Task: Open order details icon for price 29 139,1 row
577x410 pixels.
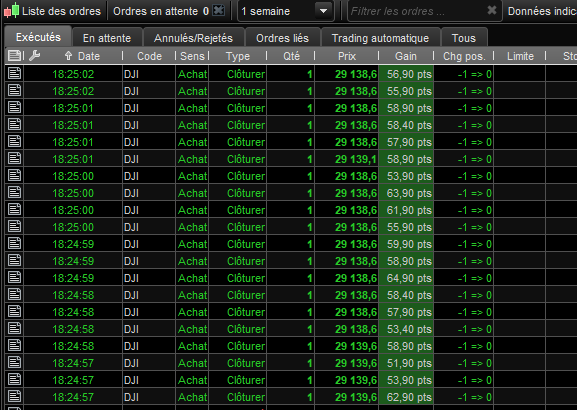Action: click(14, 159)
